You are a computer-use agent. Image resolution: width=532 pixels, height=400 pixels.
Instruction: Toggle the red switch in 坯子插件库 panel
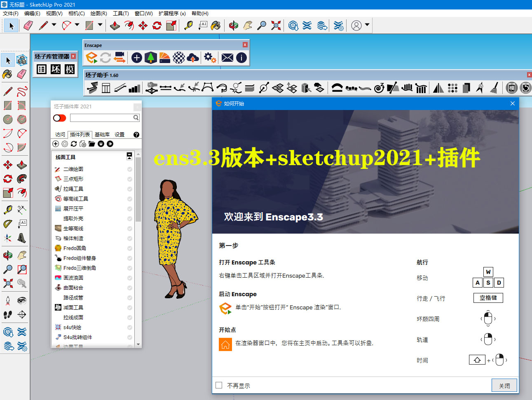coord(60,118)
